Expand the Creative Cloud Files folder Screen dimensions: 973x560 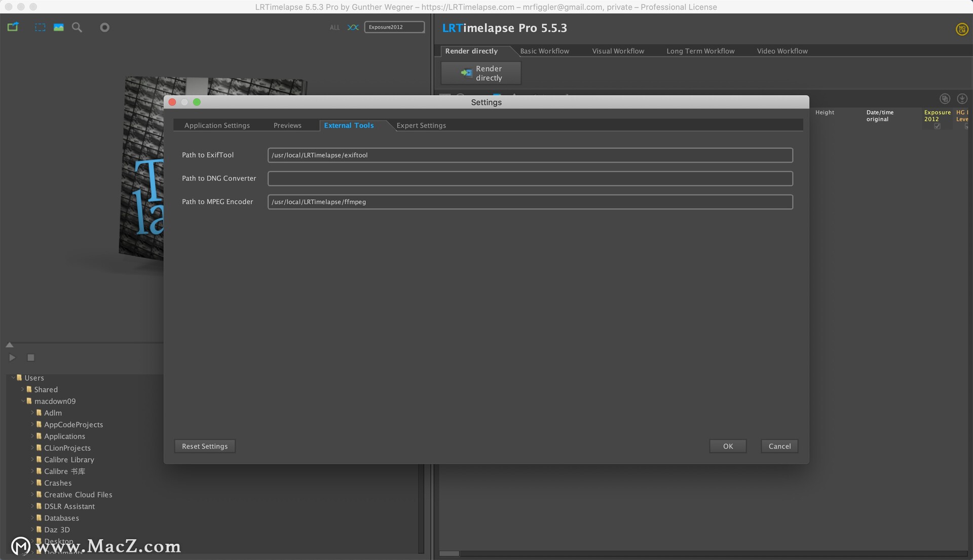[32, 495]
